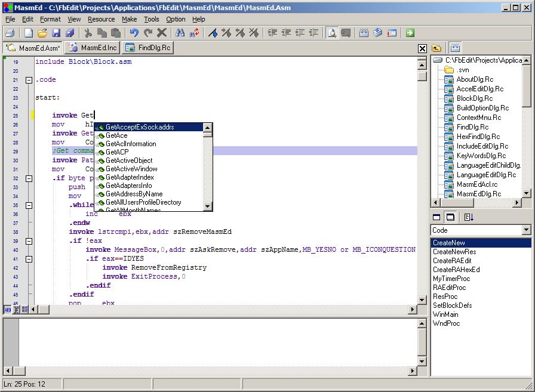Collapse the .if eax==IDYES block at line 41
Viewport: 535px width, 392px height.
coord(29,259)
